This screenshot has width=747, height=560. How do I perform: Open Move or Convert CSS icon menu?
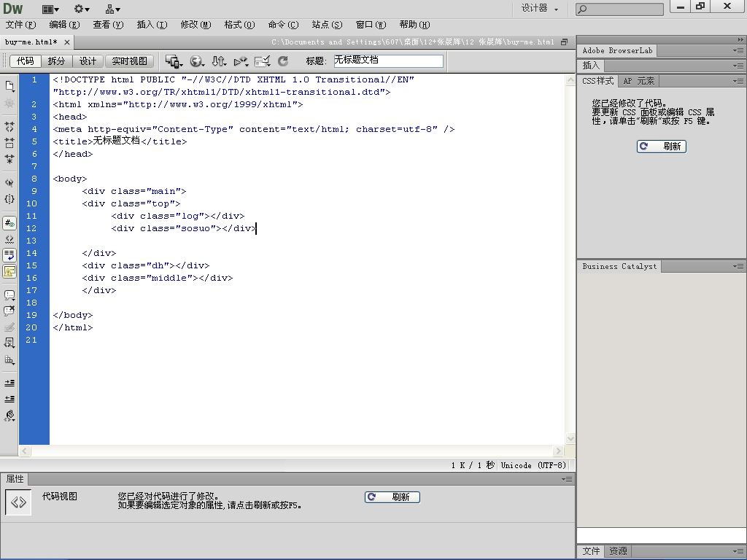[x=9, y=360]
